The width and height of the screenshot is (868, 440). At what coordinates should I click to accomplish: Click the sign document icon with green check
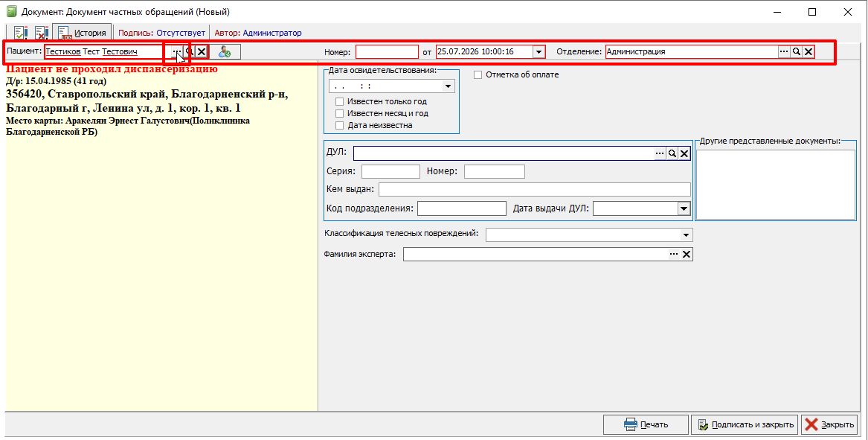(x=21, y=33)
